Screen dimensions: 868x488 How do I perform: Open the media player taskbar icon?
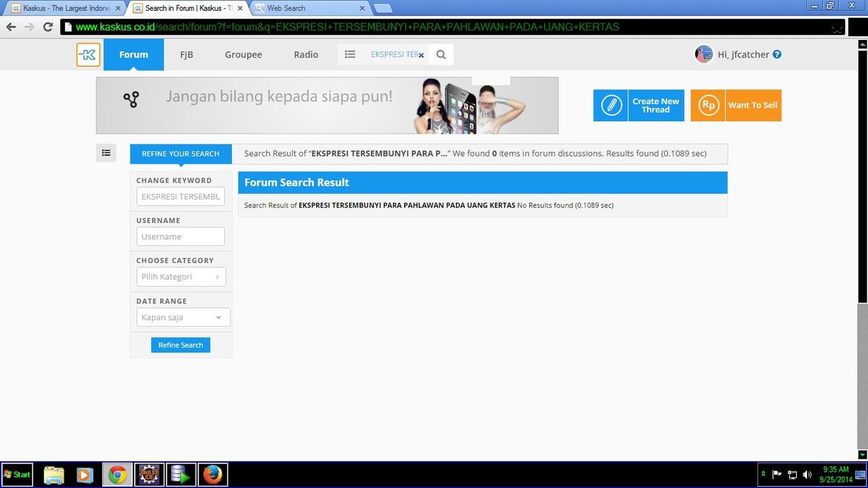[85, 474]
